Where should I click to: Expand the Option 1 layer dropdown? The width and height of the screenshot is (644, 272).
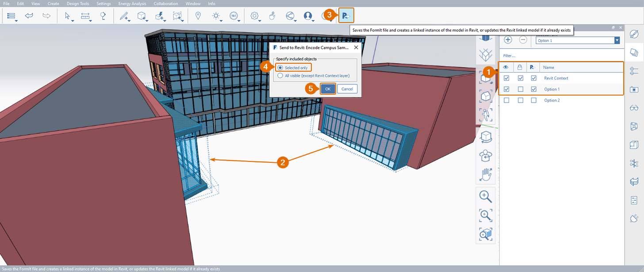617,41
